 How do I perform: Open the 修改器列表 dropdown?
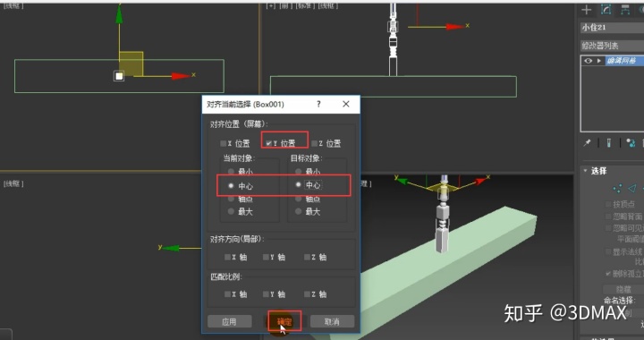pyautogui.click(x=612, y=45)
